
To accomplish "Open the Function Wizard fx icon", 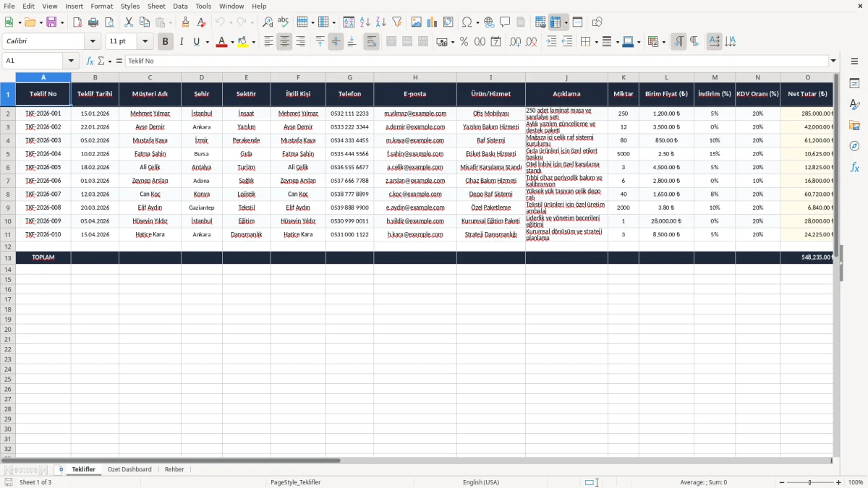I will tap(90, 61).
